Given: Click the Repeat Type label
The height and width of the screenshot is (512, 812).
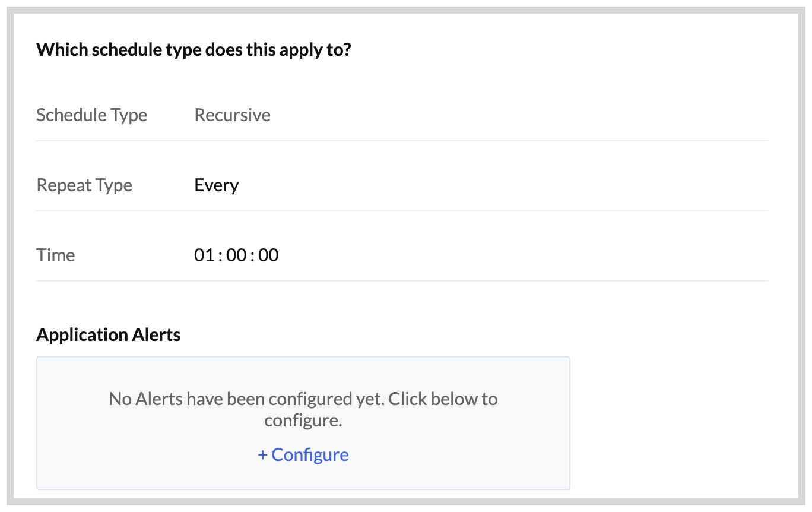Looking at the screenshot, I should point(84,185).
